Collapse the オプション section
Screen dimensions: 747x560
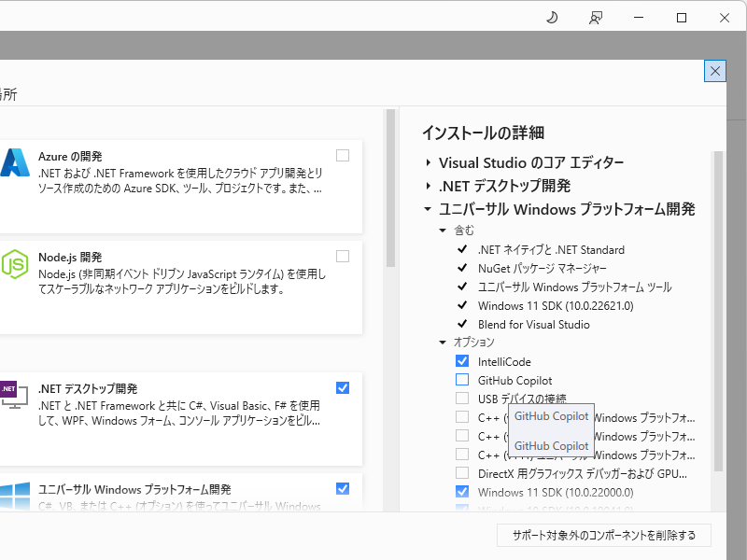(443, 343)
